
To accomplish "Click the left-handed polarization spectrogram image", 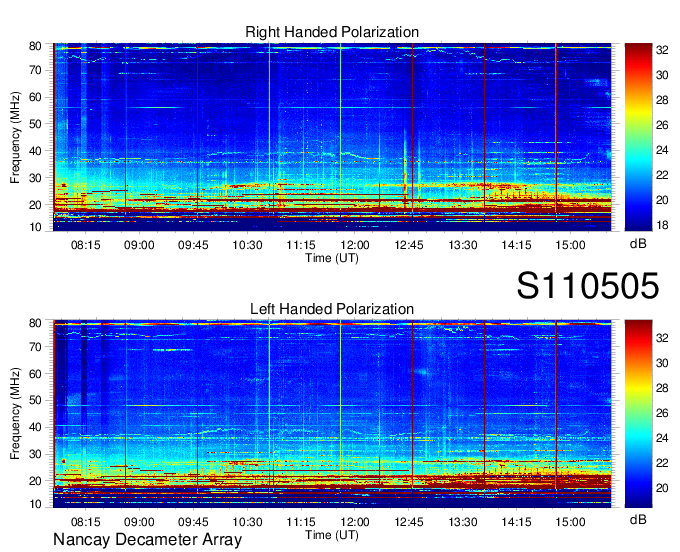I will point(332,414).
